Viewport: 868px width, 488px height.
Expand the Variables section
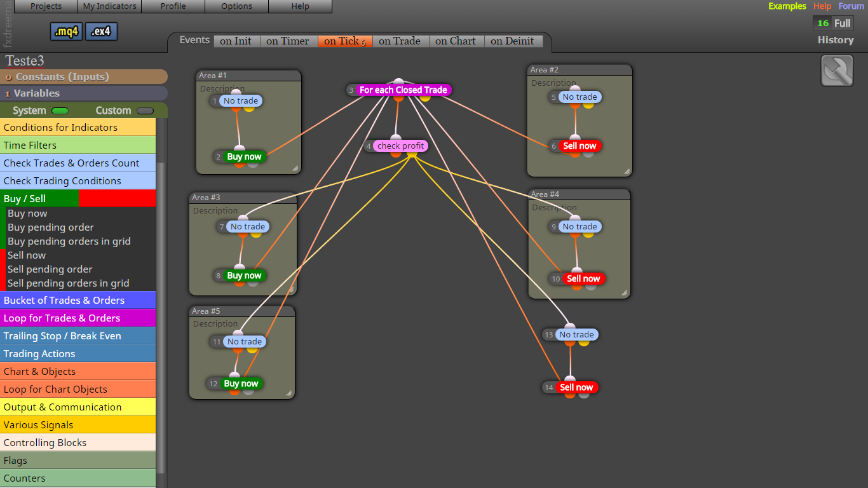(84, 93)
